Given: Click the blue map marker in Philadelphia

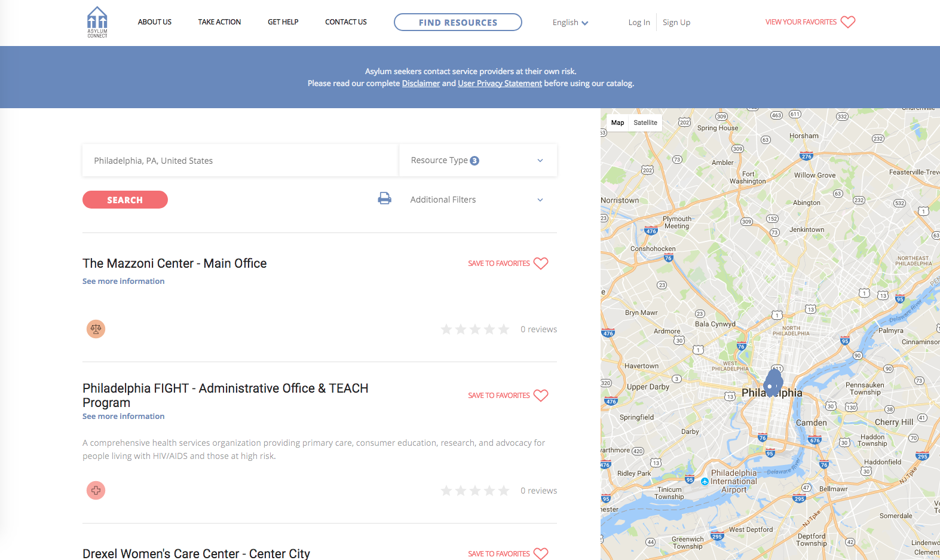Looking at the screenshot, I should (x=774, y=382).
